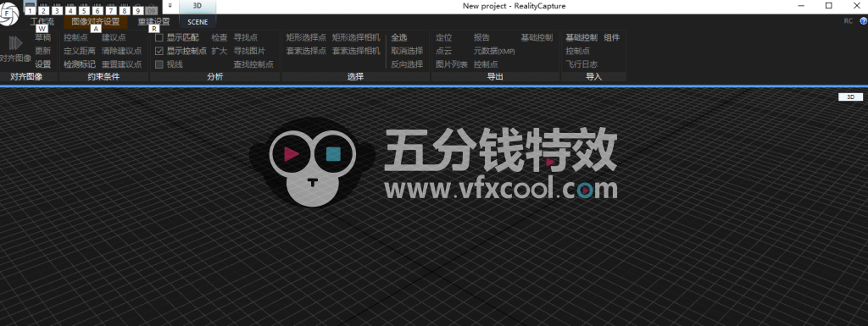Open the 设置 options under 对齐图像
Screen dimensions: 868x326
coord(42,64)
